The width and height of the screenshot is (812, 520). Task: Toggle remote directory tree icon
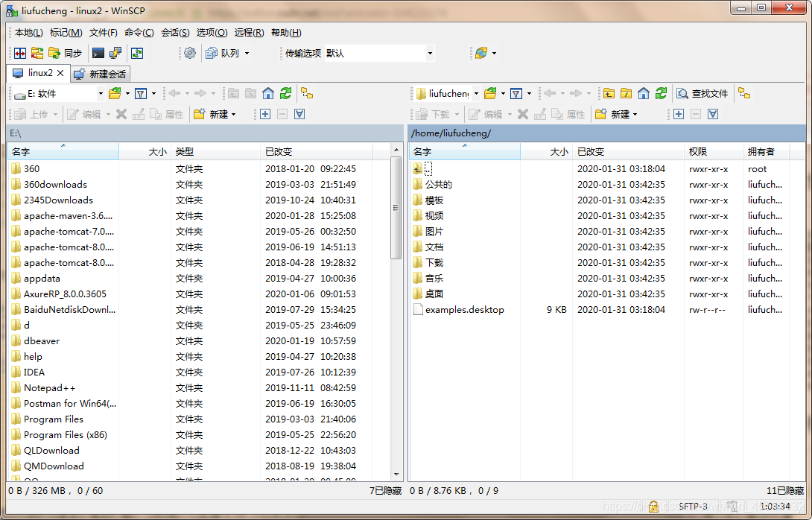coord(745,94)
